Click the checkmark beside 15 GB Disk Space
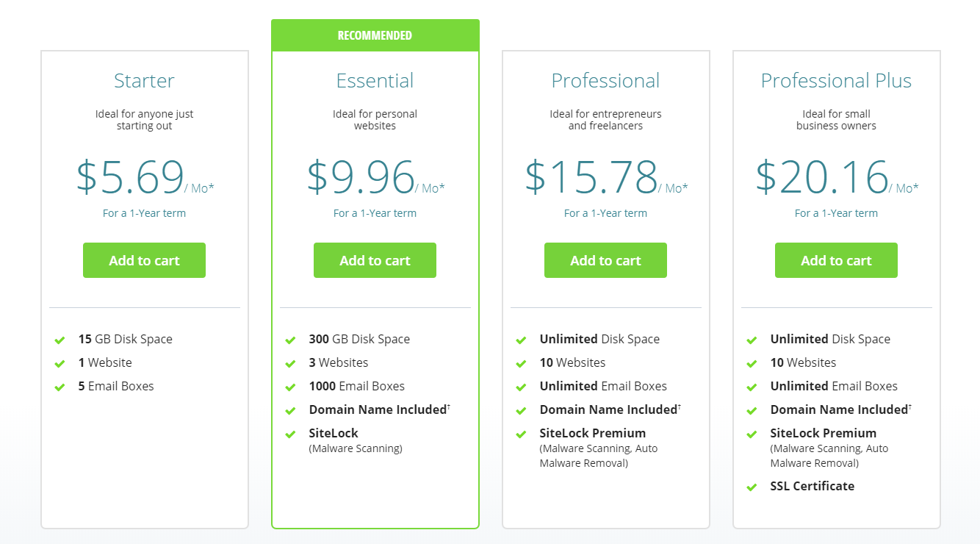The width and height of the screenshot is (980, 544). tap(60, 340)
